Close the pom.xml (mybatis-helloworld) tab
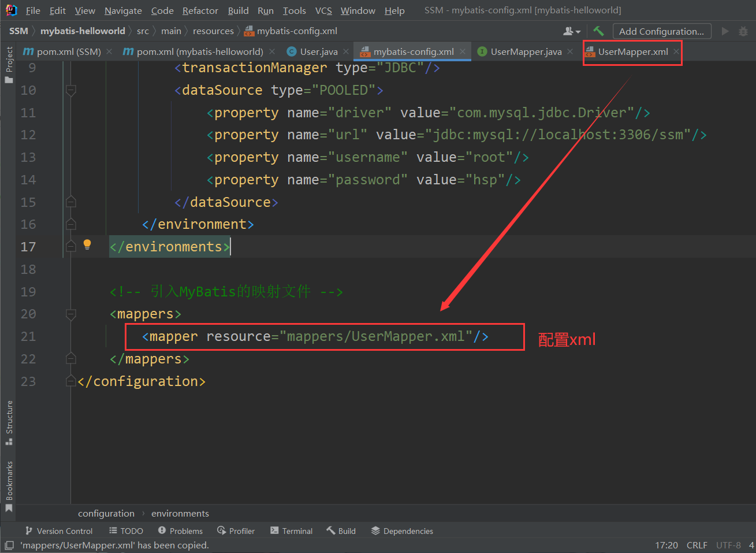 point(272,51)
